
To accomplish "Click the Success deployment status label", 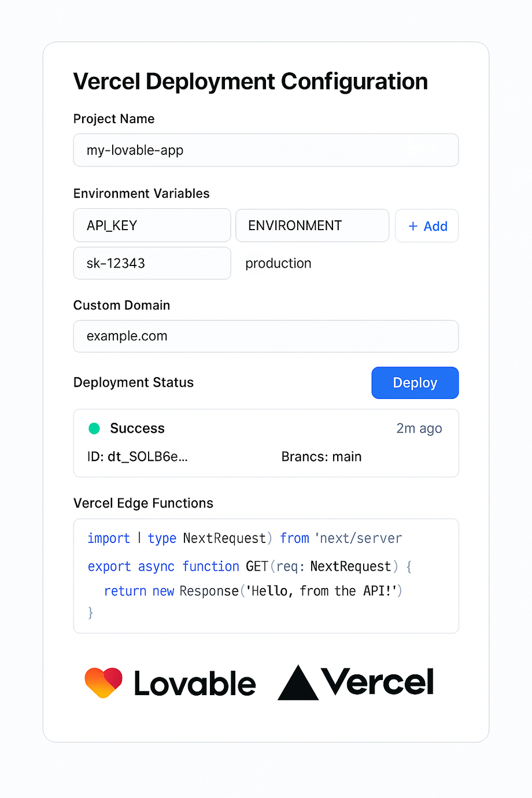I will 137,428.
